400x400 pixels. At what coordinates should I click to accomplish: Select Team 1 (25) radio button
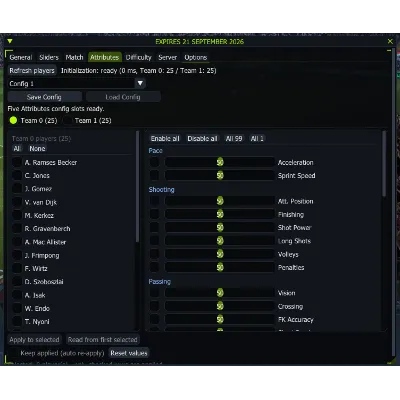tap(67, 121)
